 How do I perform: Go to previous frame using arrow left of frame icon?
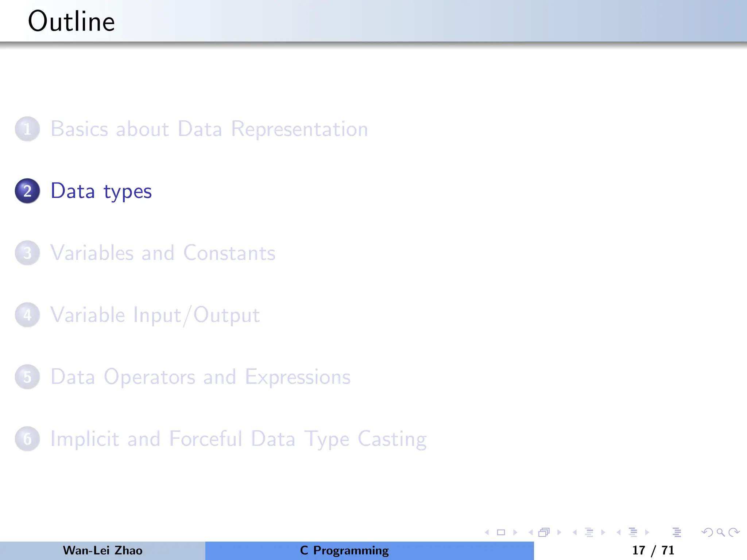click(x=531, y=532)
